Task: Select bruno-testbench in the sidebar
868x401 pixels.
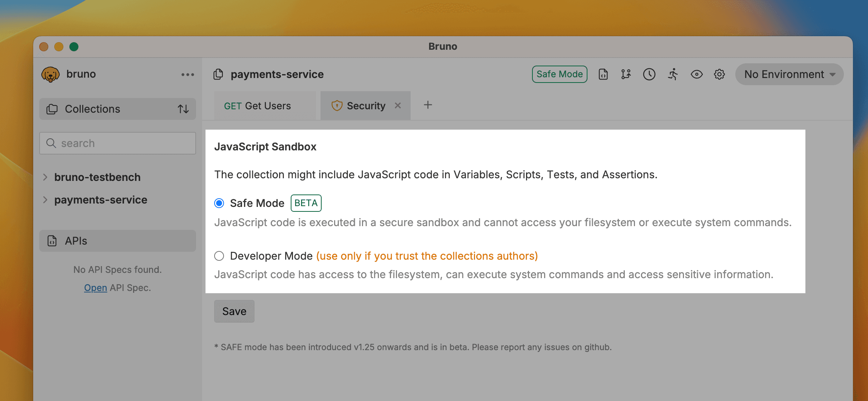Action: [x=97, y=177]
